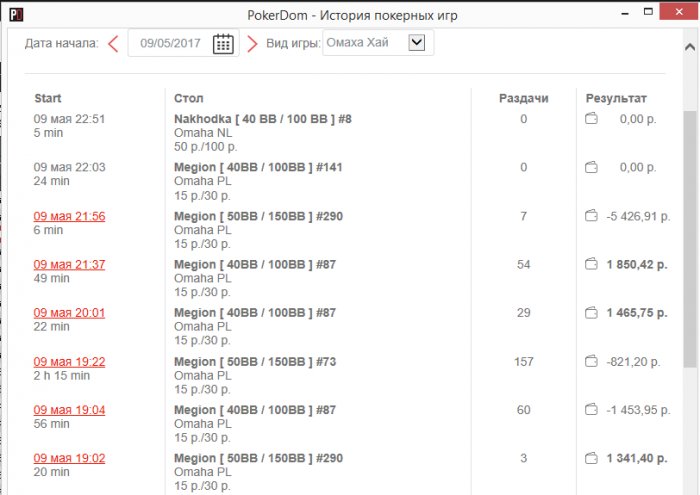Click hands count 157

pos(524,362)
